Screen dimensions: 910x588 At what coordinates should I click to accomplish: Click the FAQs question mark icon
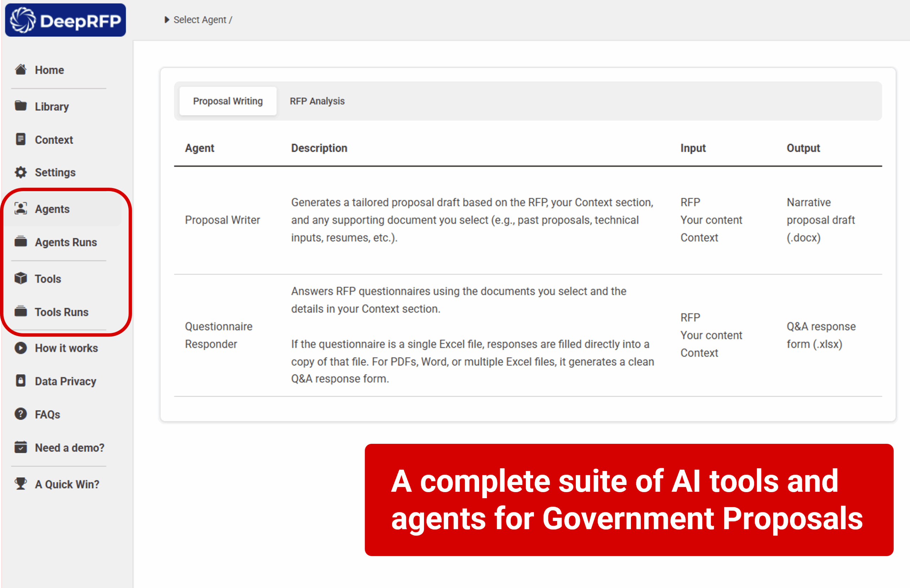point(21,414)
